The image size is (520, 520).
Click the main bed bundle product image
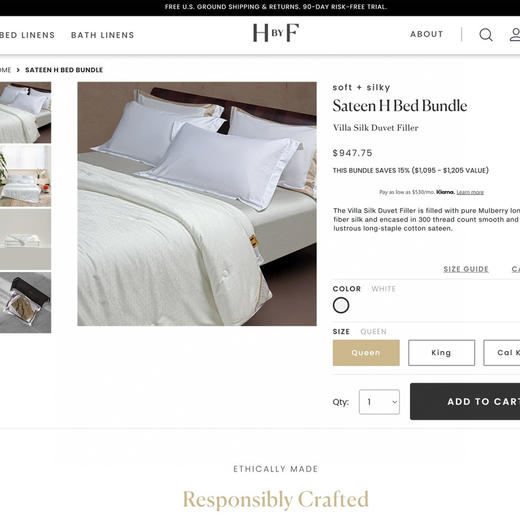pyautogui.click(x=197, y=204)
